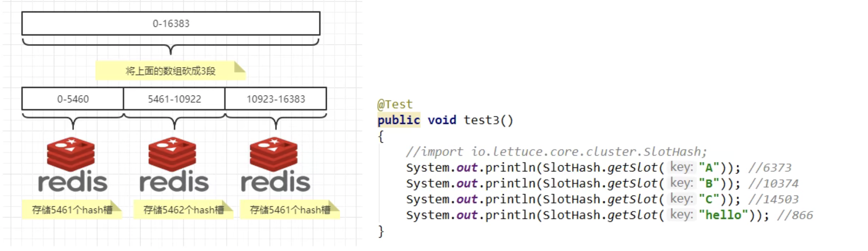Click the string literal "hello"
This screenshot has width=868, height=251.
point(723,215)
